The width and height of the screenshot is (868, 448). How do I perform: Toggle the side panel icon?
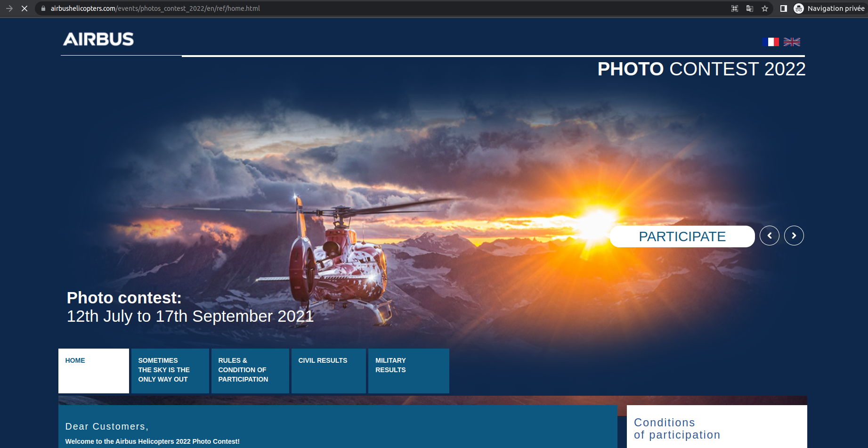784,8
